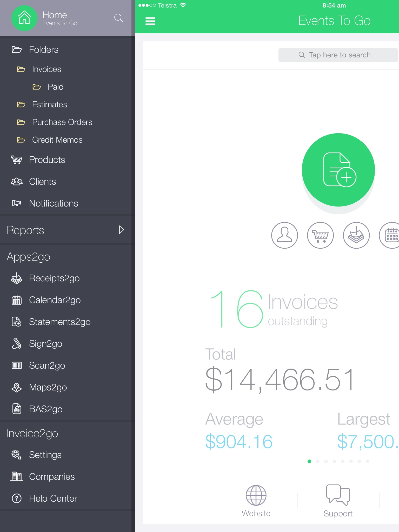Tap the Products cart icon in sidebar
This screenshot has height=532, width=399.
coord(17,160)
